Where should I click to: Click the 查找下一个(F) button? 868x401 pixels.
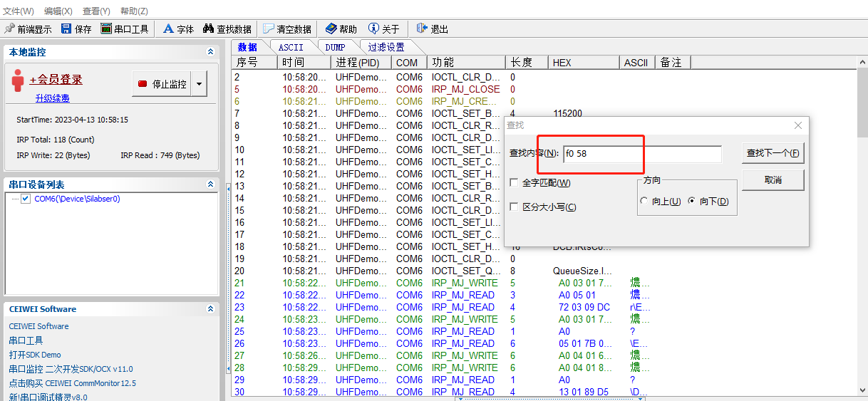click(773, 153)
